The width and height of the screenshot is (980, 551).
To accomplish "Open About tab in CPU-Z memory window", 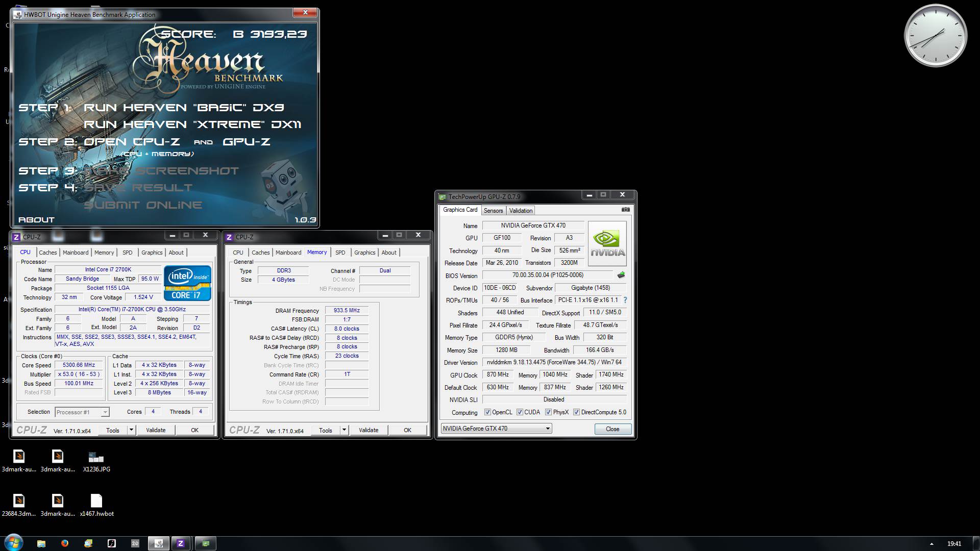I will coord(389,253).
